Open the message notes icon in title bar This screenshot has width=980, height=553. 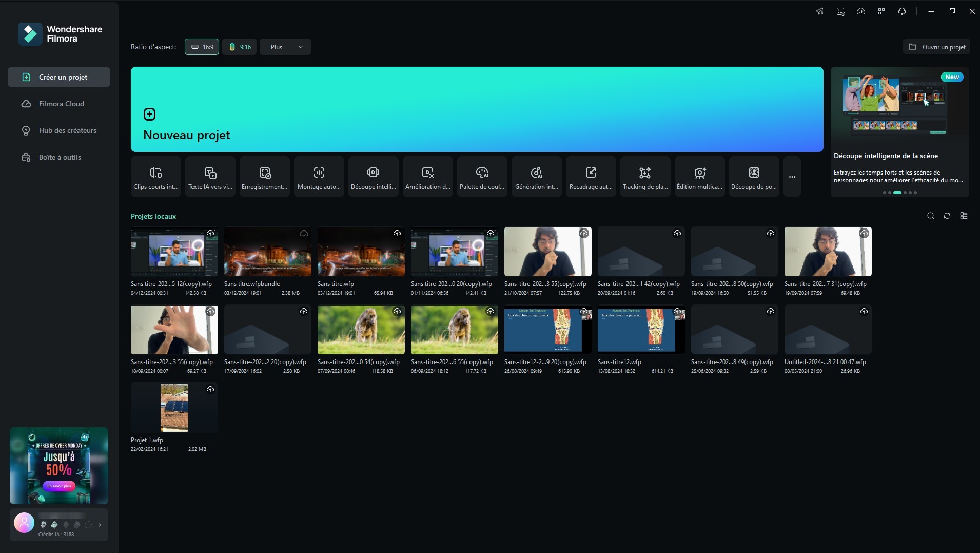840,11
